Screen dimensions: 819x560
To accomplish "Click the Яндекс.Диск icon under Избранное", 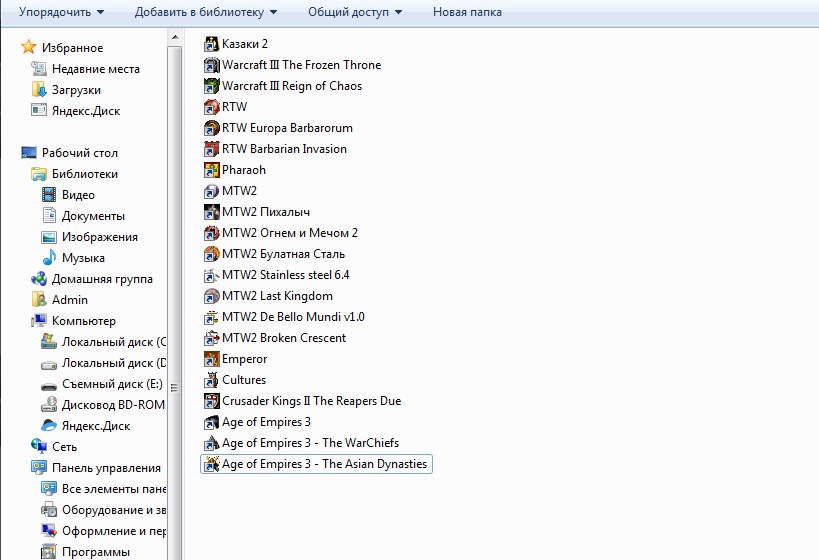I will point(39,110).
